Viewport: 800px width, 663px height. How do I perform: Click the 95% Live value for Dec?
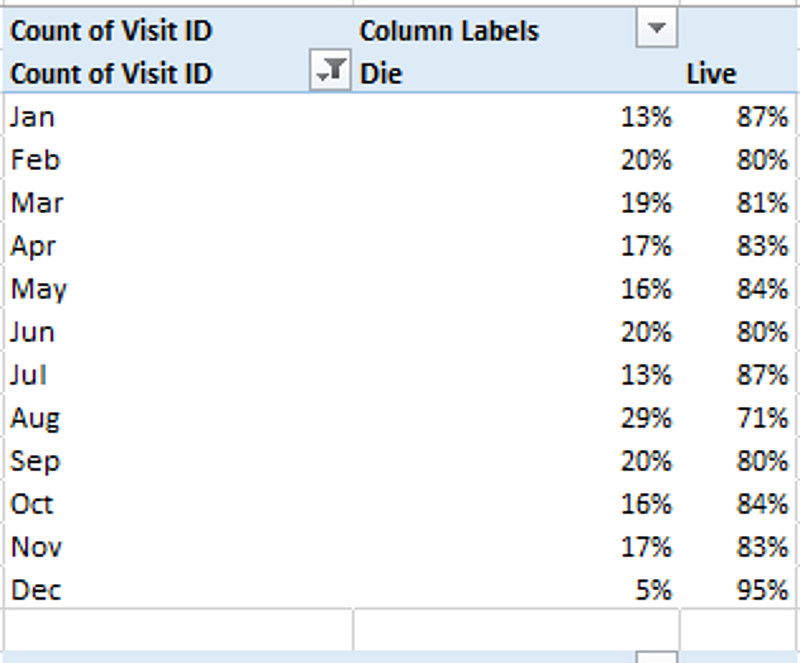click(x=764, y=590)
